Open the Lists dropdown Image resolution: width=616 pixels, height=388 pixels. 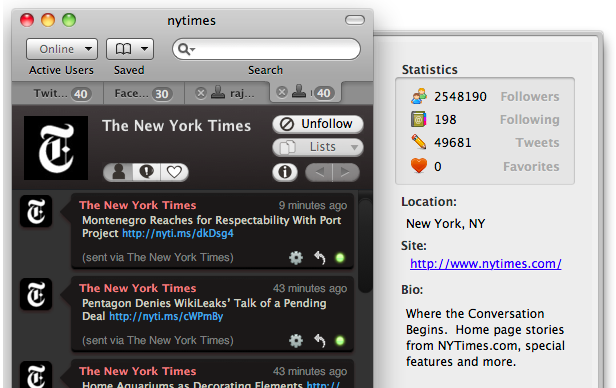[317, 147]
